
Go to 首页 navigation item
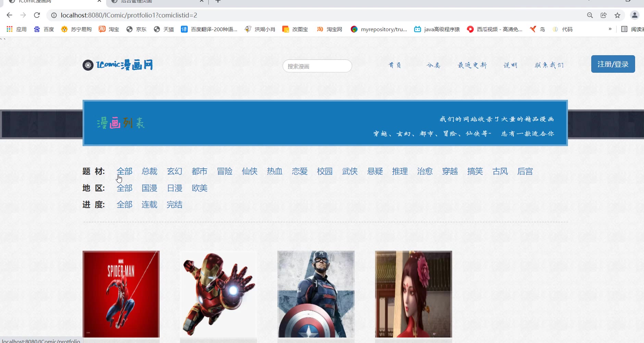(395, 65)
